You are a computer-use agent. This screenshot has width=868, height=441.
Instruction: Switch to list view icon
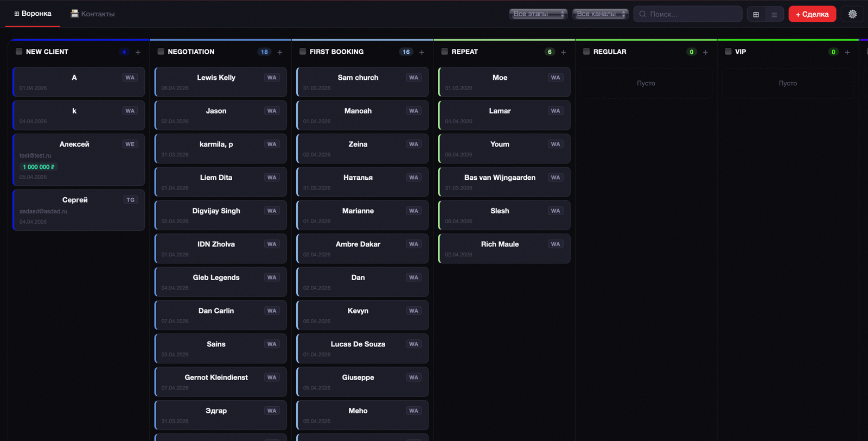pos(774,15)
